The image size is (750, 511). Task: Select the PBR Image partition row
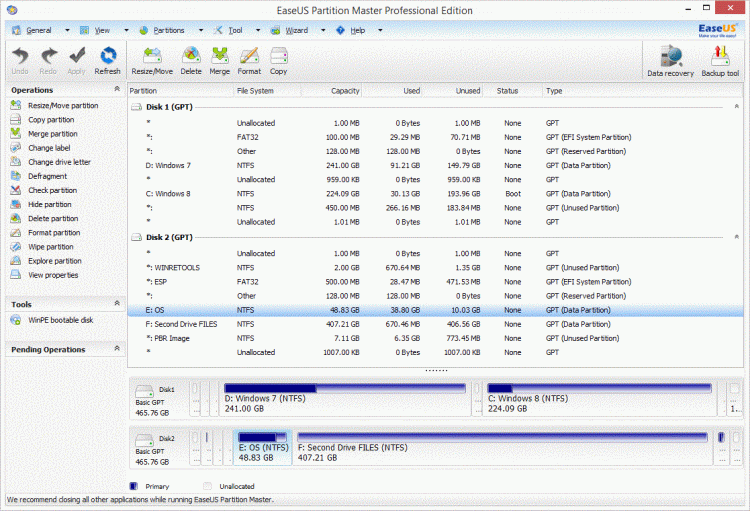click(x=435, y=338)
